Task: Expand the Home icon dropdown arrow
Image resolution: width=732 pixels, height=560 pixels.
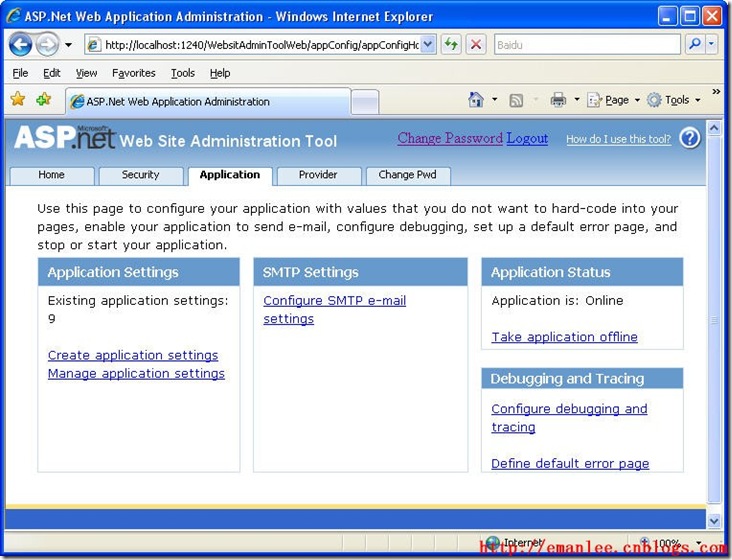Action: coord(495,99)
